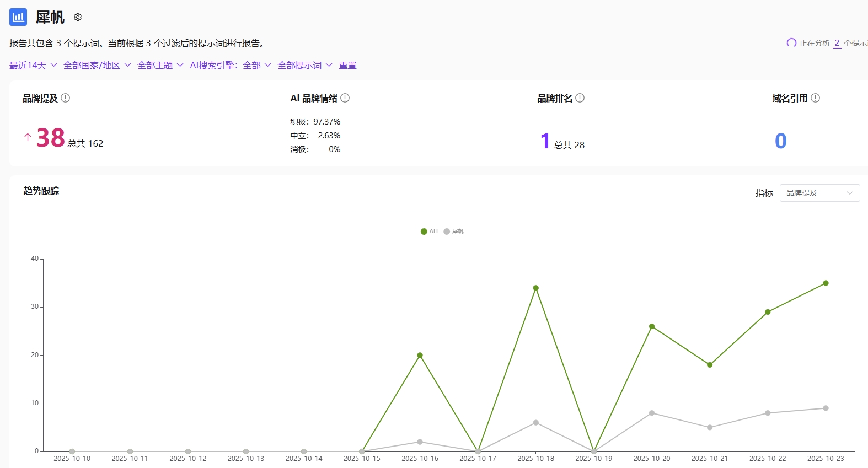Expand the AI搜索引擎 filter
Screen dimensions: 868x468
230,66
